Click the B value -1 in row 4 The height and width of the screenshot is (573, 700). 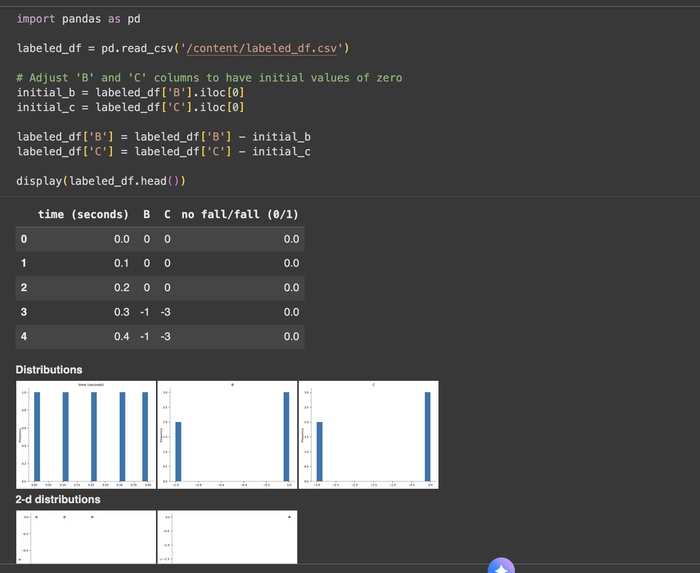click(x=145, y=336)
